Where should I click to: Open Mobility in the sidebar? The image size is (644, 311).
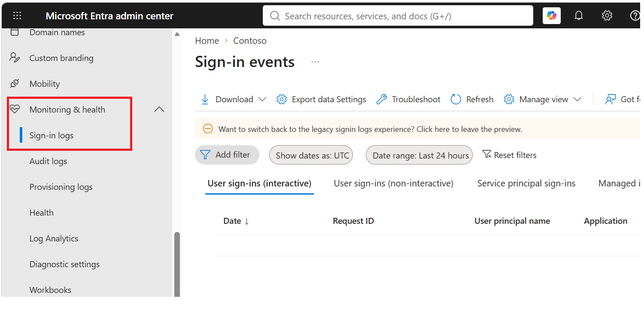pyautogui.click(x=45, y=84)
